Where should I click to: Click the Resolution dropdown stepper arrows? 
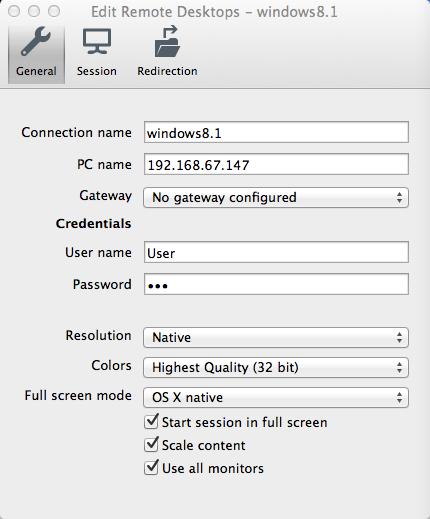click(x=399, y=338)
